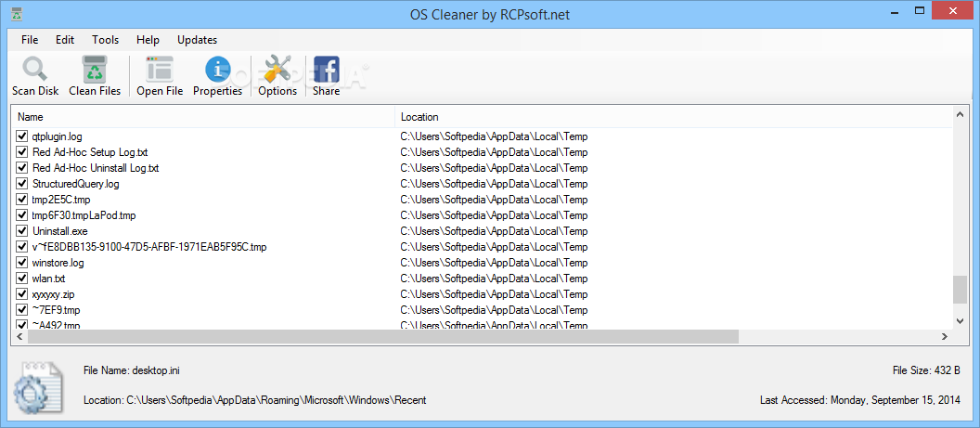The height and width of the screenshot is (428, 980).
Task: Select the Red Ad-Hoc Setup Log.txt row
Action: [482, 152]
